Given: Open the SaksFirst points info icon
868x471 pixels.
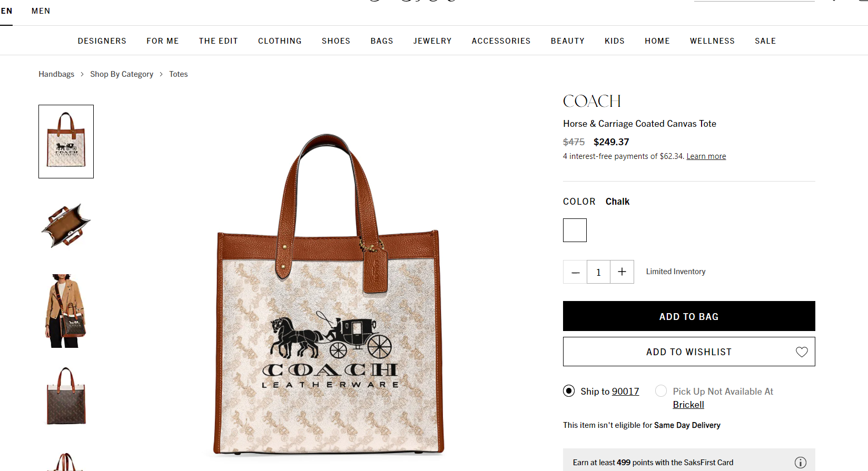Looking at the screenshot, I should (x=801, y=463).
